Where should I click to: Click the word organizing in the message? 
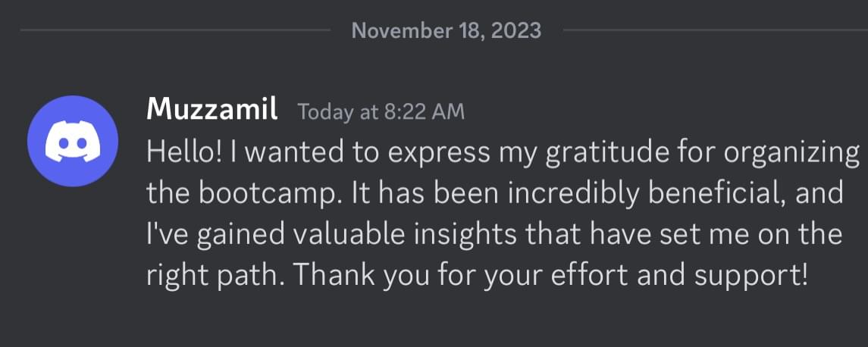click(x=791, y=153)
